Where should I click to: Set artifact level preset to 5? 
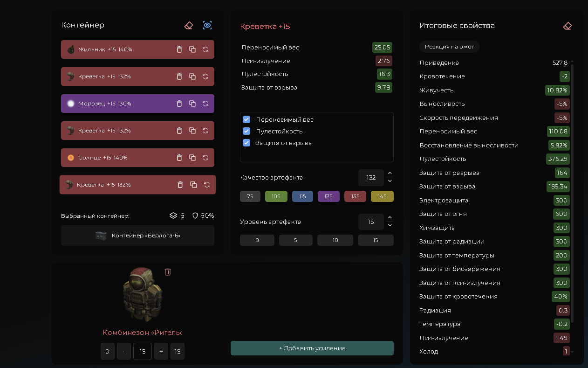[296, 240]
